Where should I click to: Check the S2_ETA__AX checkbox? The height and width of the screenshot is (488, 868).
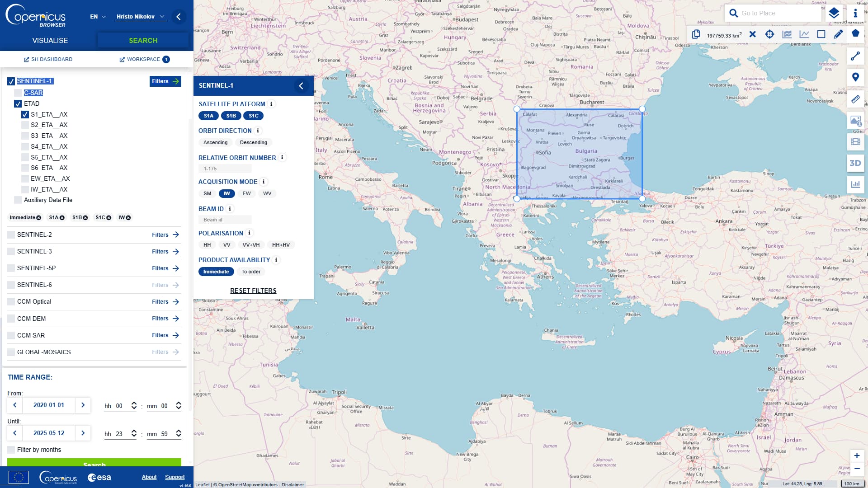click(x=25, y=125)
